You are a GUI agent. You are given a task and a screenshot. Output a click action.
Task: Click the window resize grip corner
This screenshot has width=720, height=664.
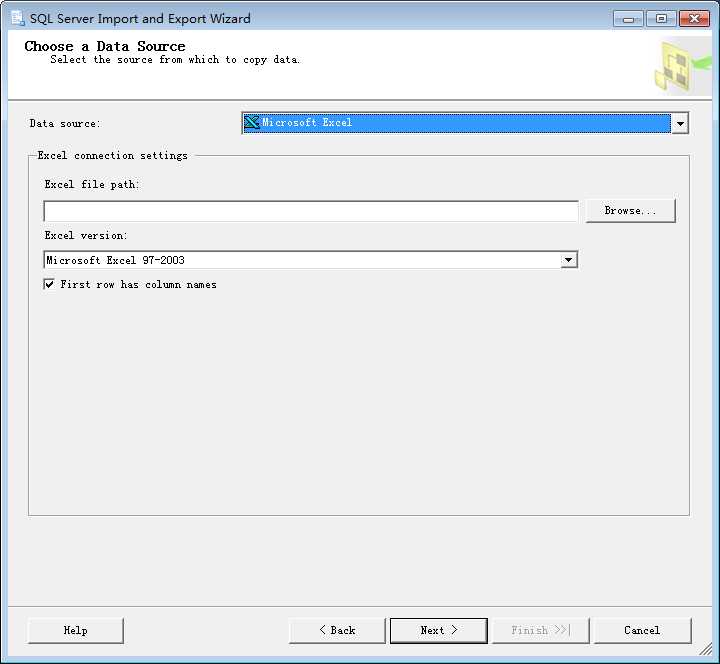pos(706,649)
